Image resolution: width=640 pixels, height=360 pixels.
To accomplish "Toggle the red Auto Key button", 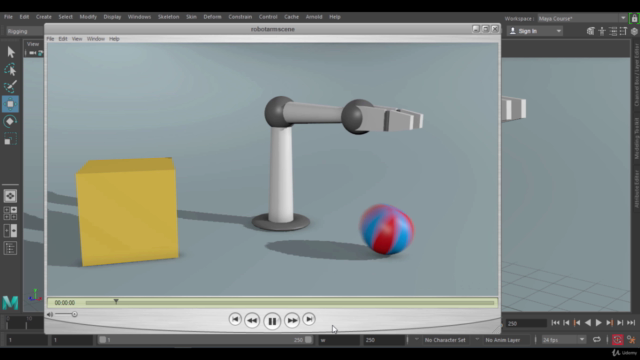I will coord(617,340).
